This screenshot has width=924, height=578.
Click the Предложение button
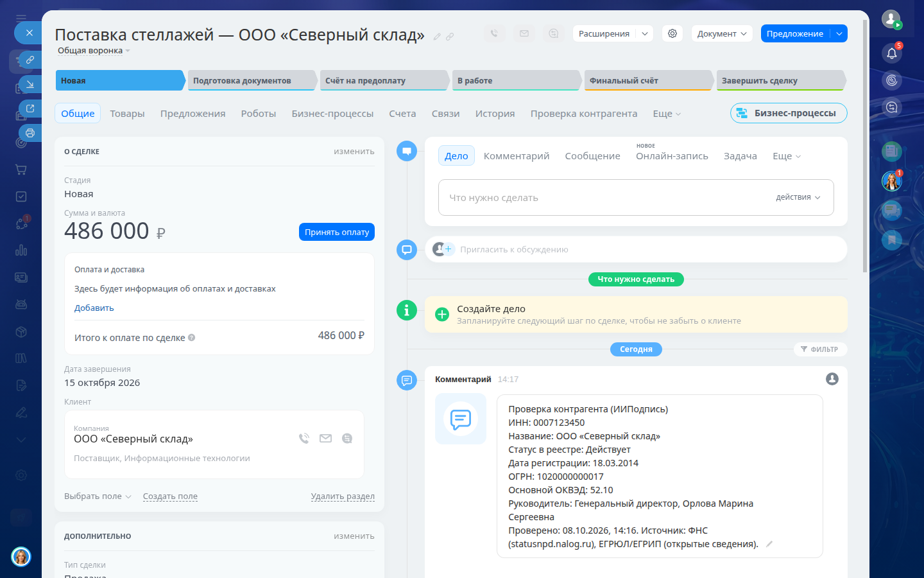coord(795,33)
